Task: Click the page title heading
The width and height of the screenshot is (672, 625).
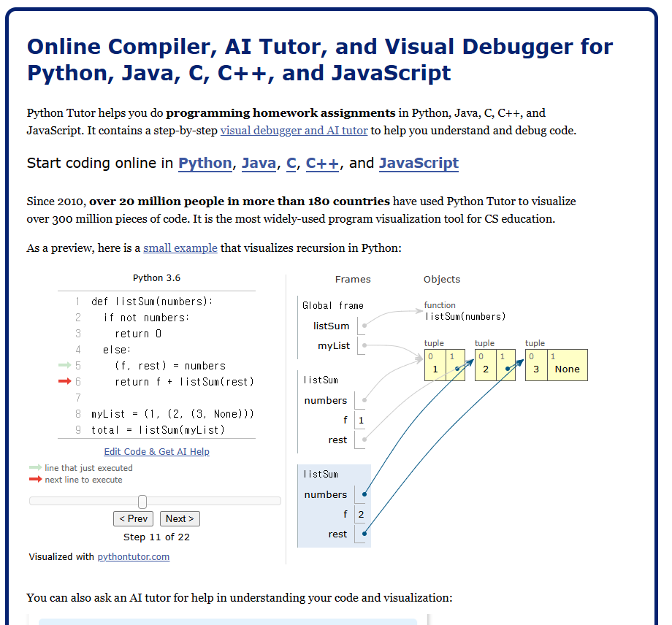Action: click(320, 60)
